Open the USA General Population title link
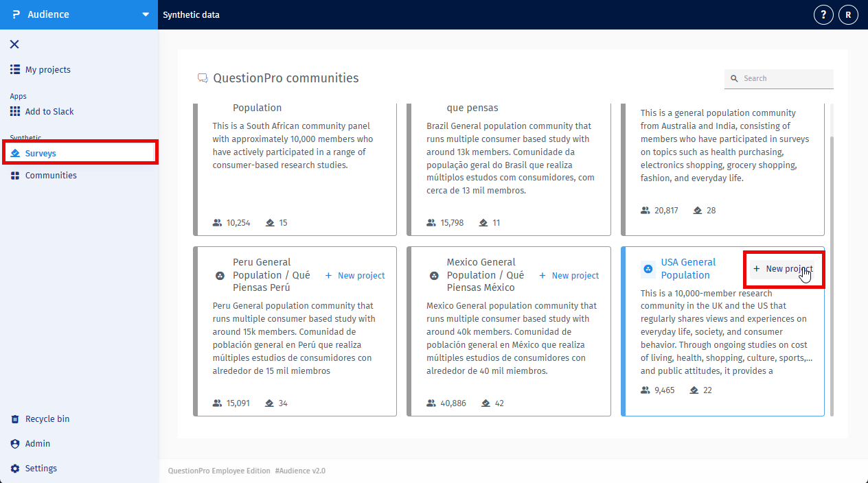This screenshot has width=868, height=483. point(688,269)
